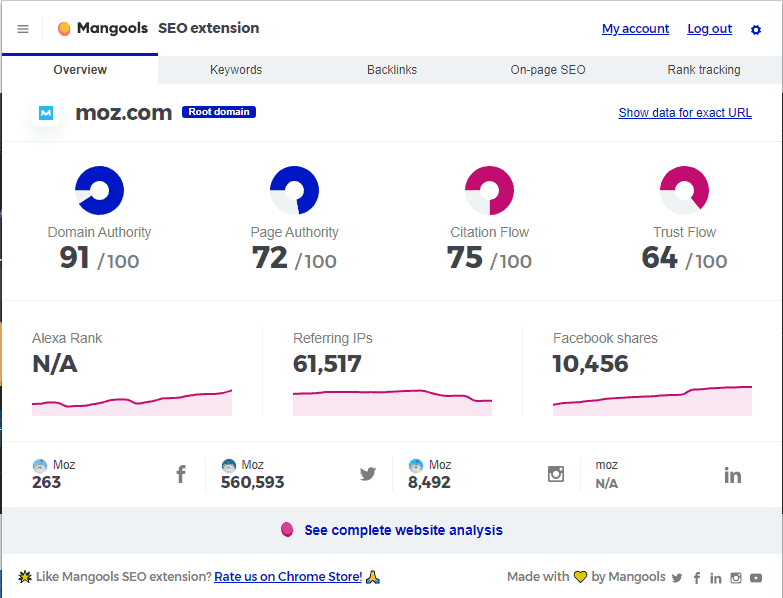This screenshot has height=598, width=783.
Task: Click the Twitter icon beside 560,593
Action: (368, 474)
